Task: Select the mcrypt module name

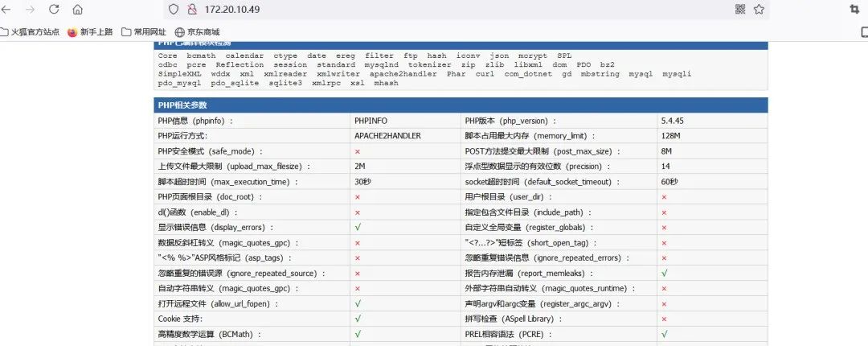Action: [x=533, y=56]
